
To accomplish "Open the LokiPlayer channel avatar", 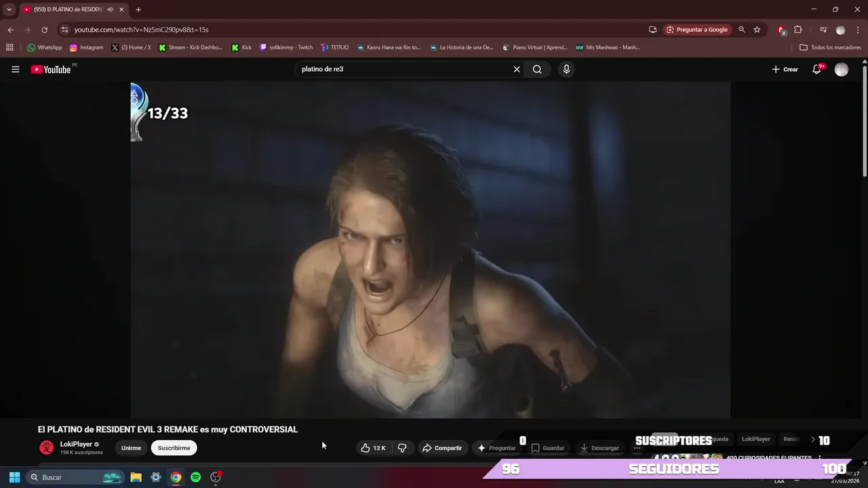I will (46, 447).
